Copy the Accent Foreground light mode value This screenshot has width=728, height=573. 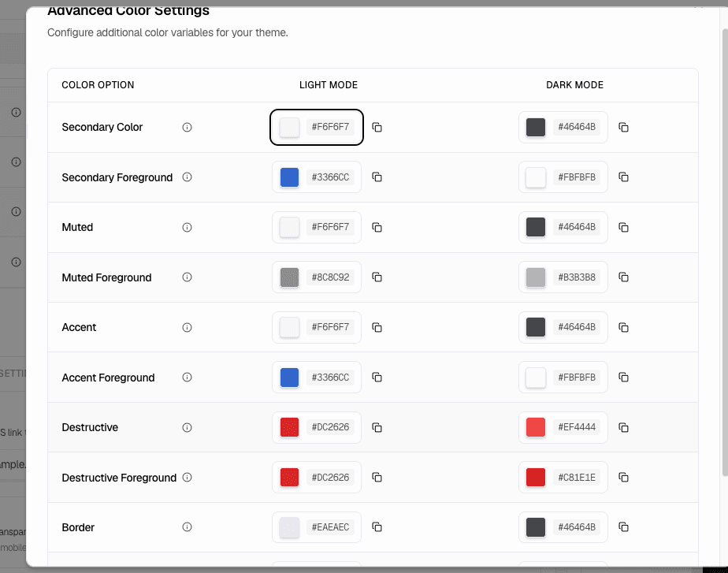tap(377, 377)
